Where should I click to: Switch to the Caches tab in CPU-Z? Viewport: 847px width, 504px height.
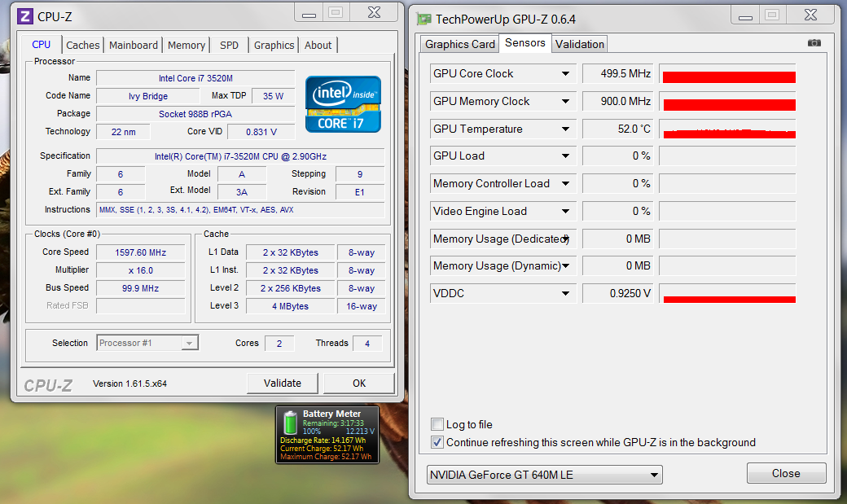(x=82, y=46)
